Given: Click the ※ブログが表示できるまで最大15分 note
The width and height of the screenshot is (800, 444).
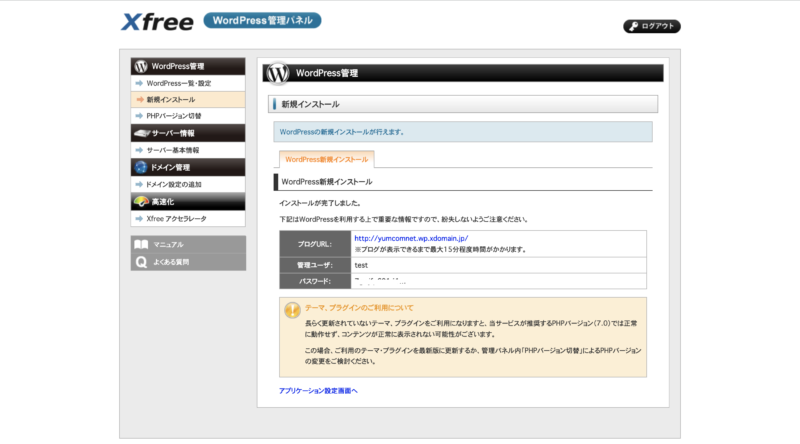Looking at the screenshot, I should click(440, 250).
